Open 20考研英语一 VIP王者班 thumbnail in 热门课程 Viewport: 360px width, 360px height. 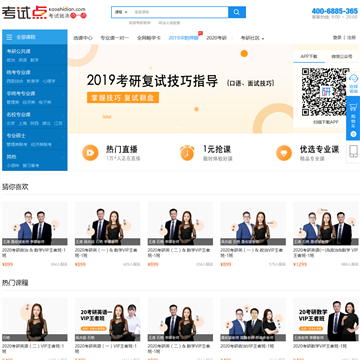point(107,320)
